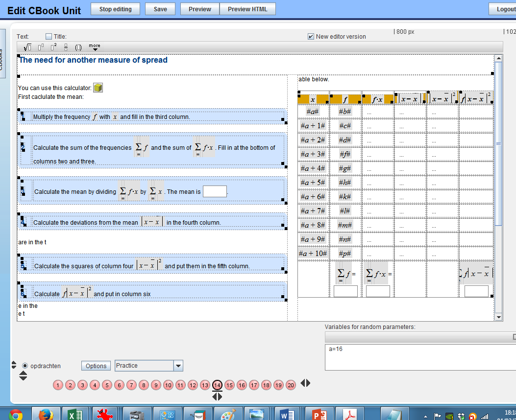Viewport: 516px width, 420px height.
Task: Click the editor's vertical scrollbar thumb
Action: click(x=499, y=142)
